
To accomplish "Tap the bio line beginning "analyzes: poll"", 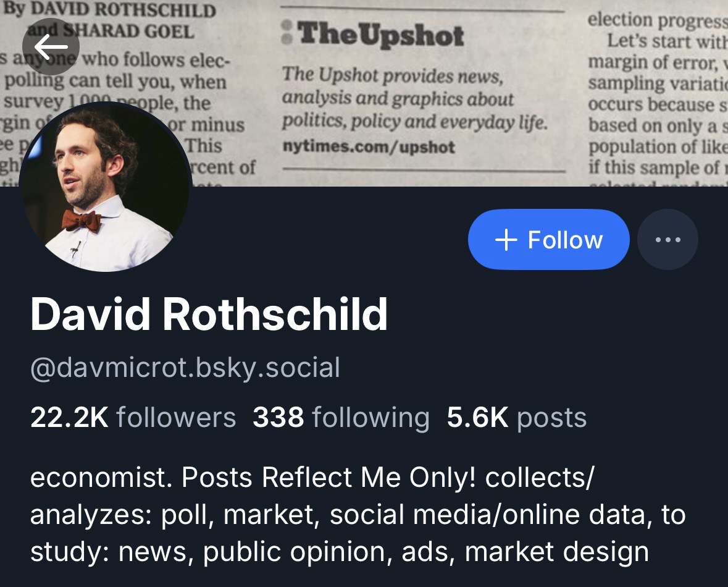I will click(358, 514).
